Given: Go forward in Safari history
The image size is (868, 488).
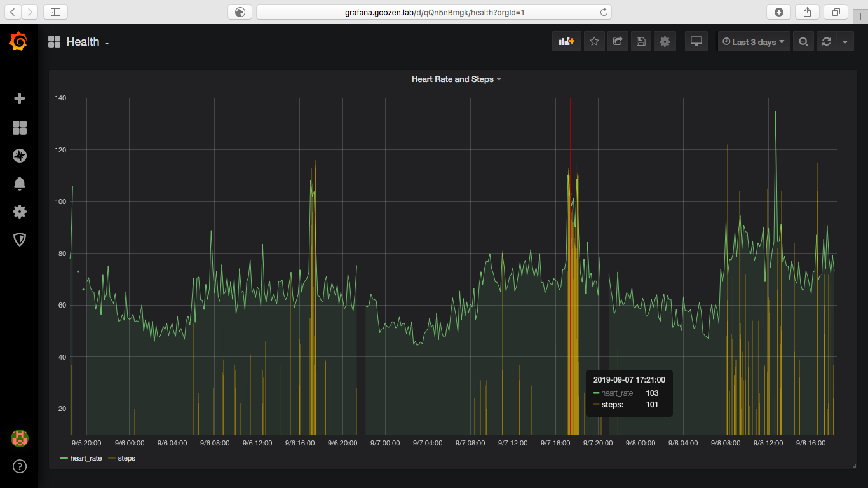Looking at the screenshot, I should coord(30,11).
